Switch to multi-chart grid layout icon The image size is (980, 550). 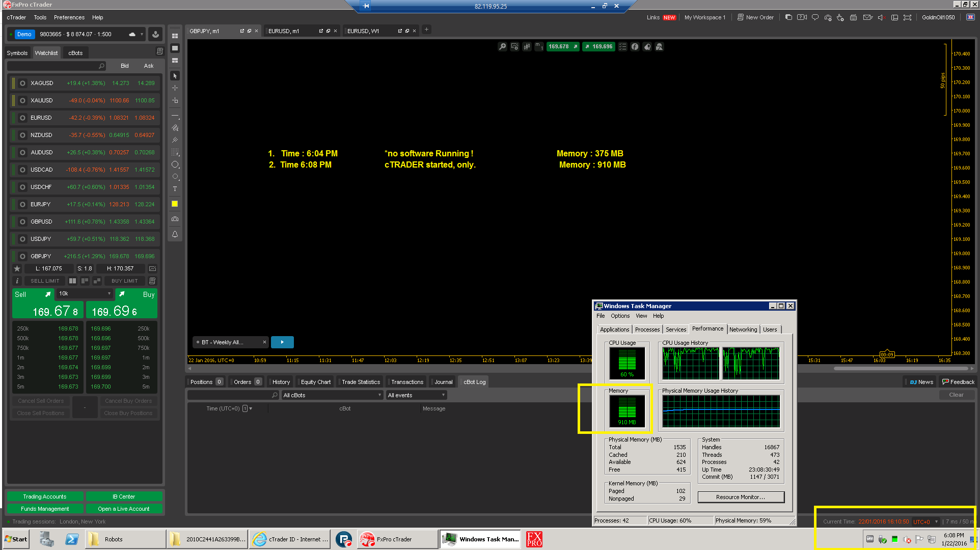pyautogui.click(x=175, y=36)
